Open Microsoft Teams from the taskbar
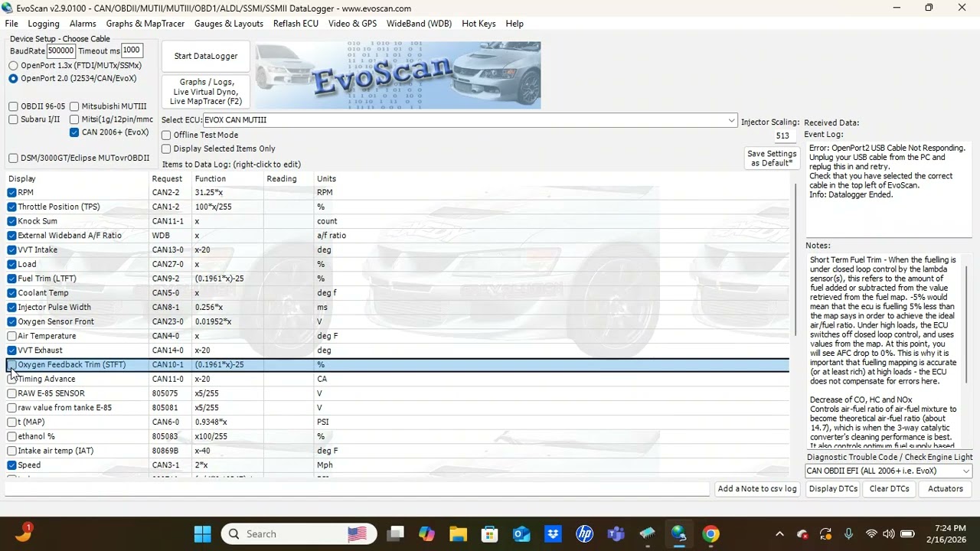Screen dimensions: 980x551 click(616, 533)
